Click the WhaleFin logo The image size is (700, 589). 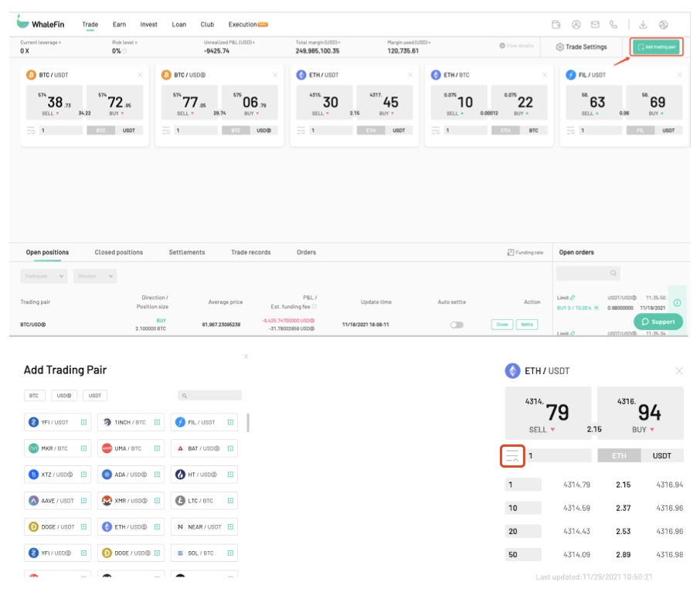point(40,22)
